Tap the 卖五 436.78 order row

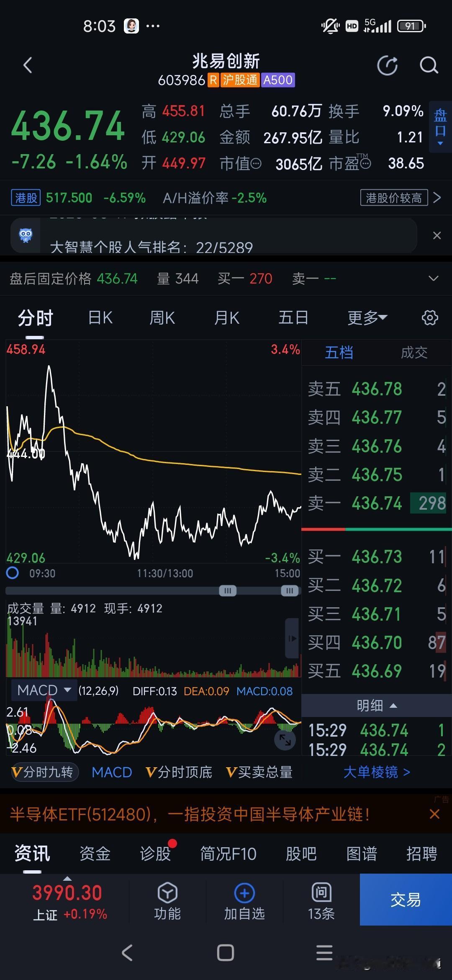tap(377, 389)
